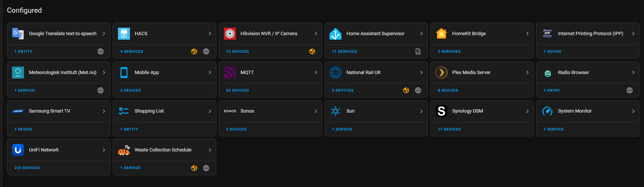Click the Sun integration icon
The image size is (644, 187).
point(335,111)
